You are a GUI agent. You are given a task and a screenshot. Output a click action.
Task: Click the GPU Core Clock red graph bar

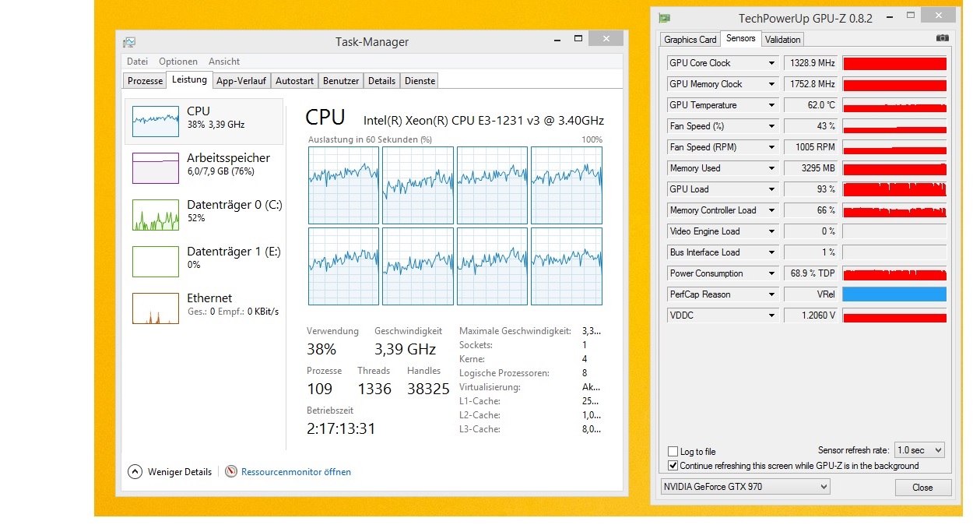tap(894, 63)
